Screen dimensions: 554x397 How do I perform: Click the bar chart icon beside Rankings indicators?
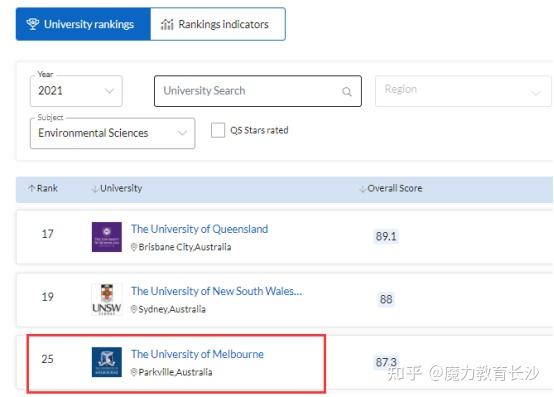coord(167,24)
